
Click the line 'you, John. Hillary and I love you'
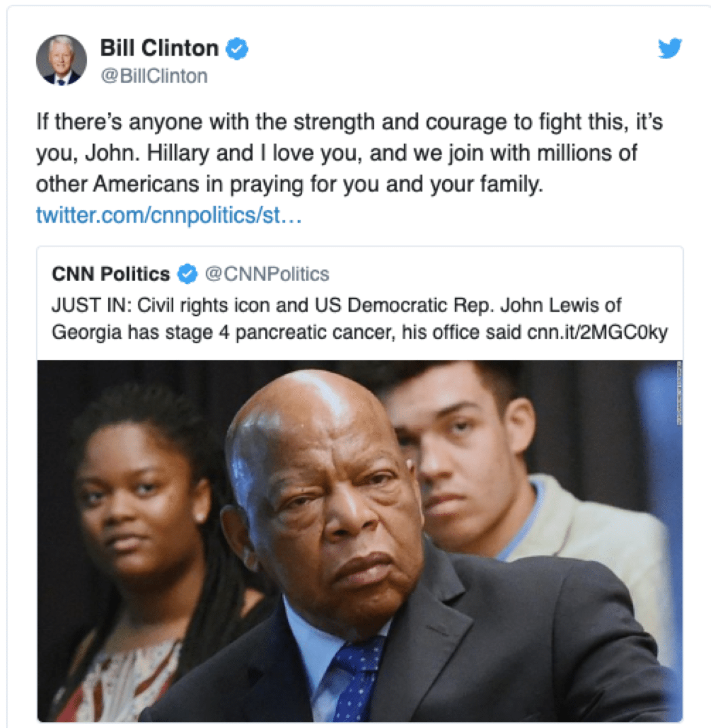tap(337, 153)
